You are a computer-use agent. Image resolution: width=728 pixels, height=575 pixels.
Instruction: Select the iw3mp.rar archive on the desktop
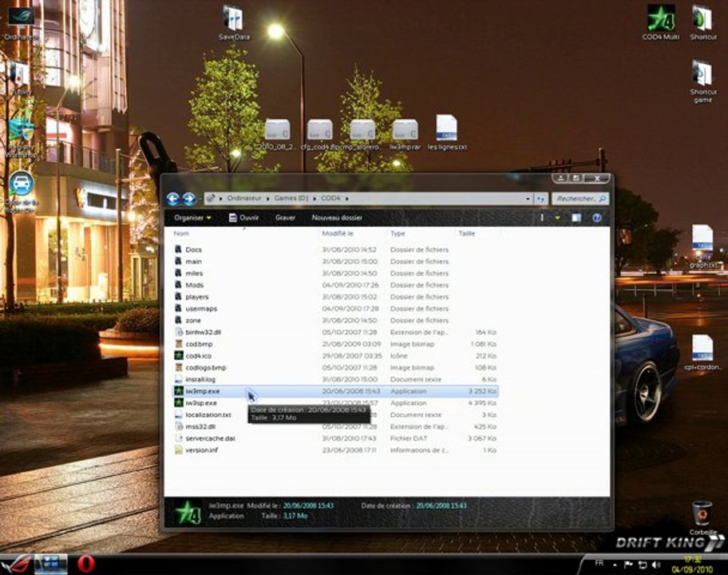pos(405,134)
